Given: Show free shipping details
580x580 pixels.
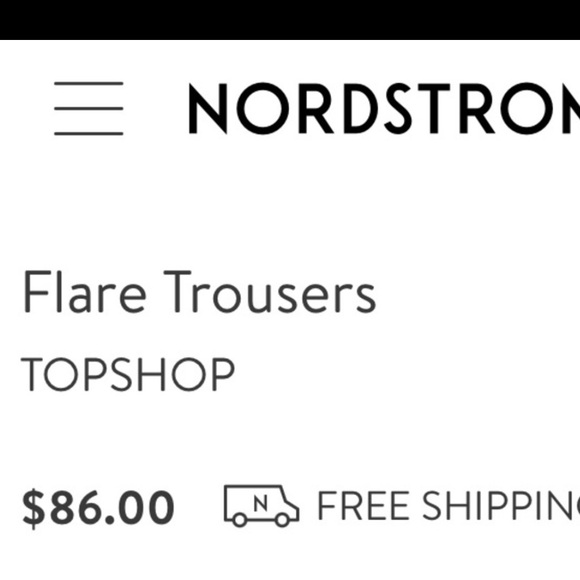Looking at the screenshot, I should [449, 506].
